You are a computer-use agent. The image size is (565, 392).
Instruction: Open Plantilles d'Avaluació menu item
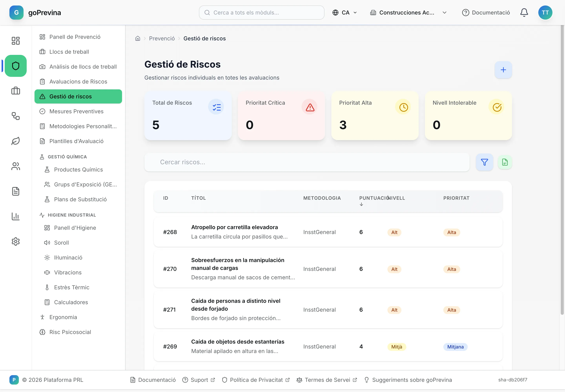(78, 141)
